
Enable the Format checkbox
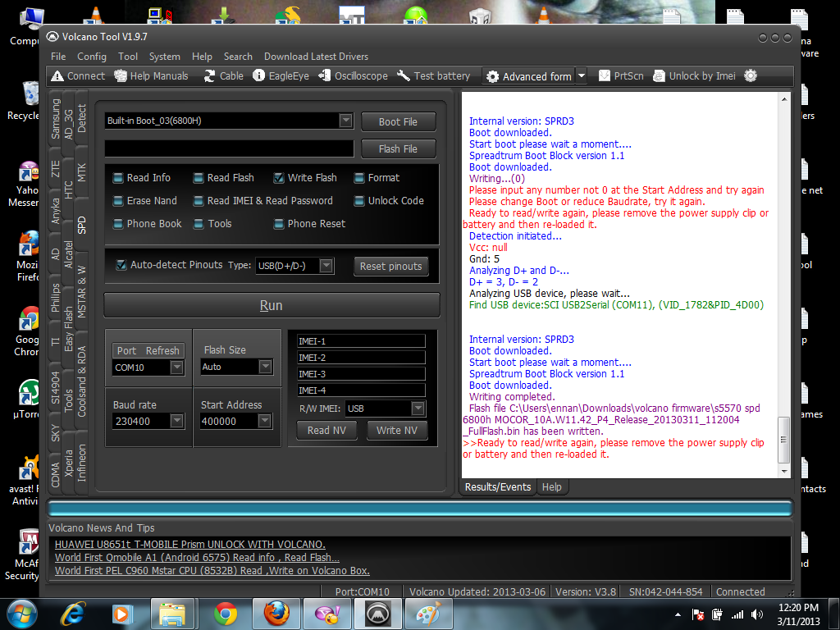click(359, 178)
